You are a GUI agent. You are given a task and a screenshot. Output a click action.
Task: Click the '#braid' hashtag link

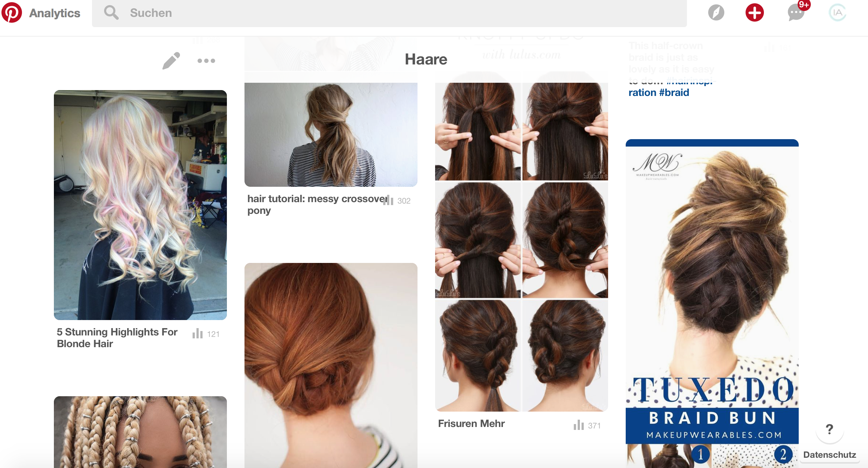[x=674, y=93]
